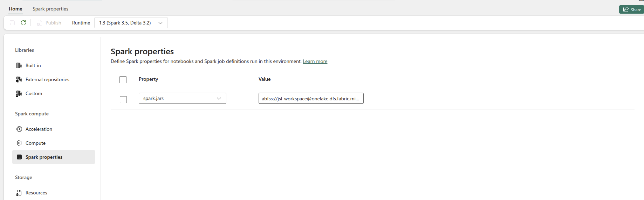Click the Resources storage icon
Viewport: 644px width, 200px height.
pos(19,193)
